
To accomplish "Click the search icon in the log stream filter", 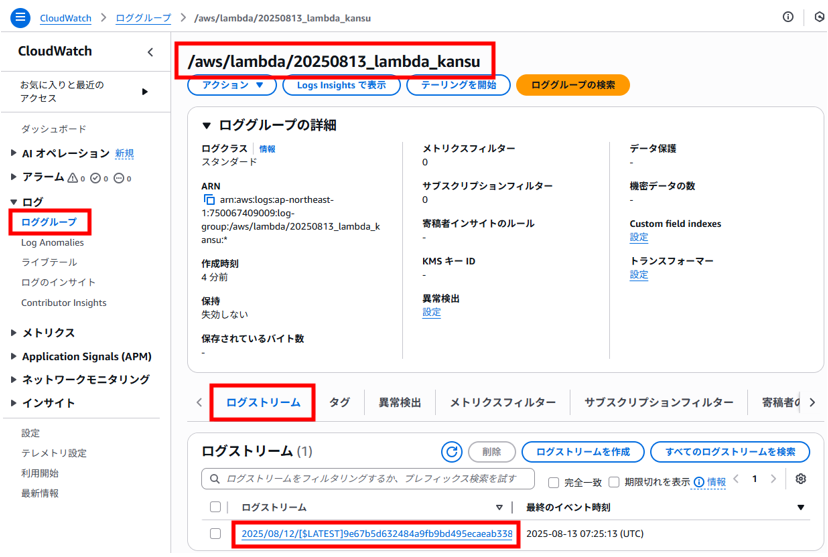I will click(x=214, y=479).
